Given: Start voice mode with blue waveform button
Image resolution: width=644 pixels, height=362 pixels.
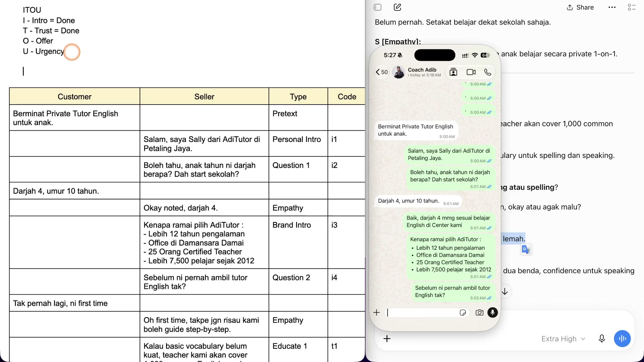Looking at the screenshot, I should point(623,339).
